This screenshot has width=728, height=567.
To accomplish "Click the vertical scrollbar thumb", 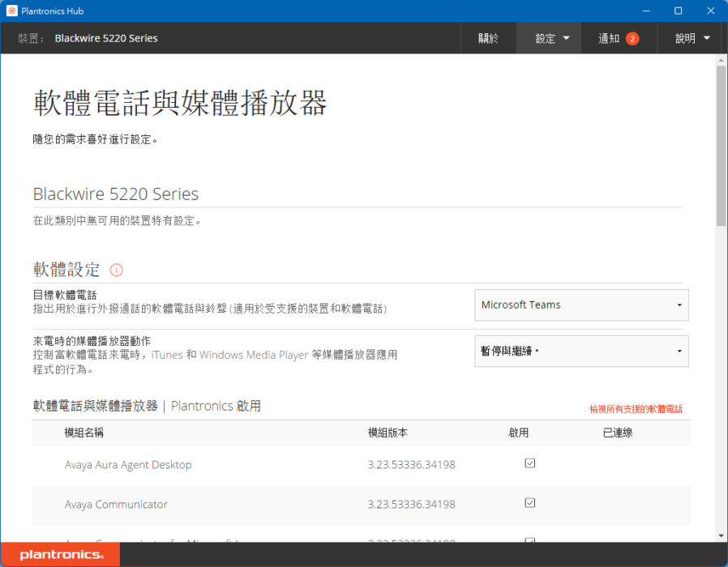I will (721, 146).
